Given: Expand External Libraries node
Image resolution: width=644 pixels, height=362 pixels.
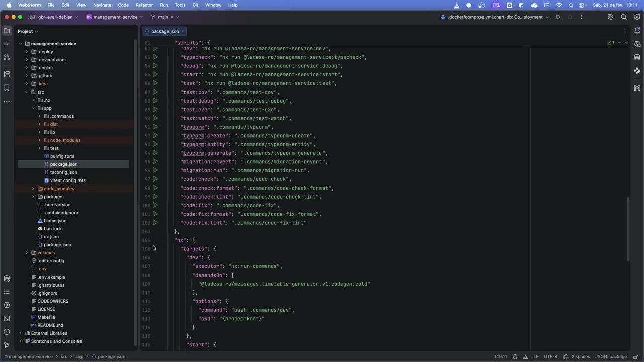Looking at the screenshot, I should 21,333.
